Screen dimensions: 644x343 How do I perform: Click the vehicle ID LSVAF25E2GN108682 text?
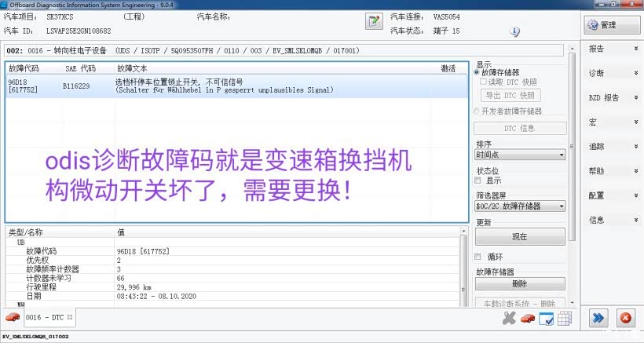[x=79, y=31]
